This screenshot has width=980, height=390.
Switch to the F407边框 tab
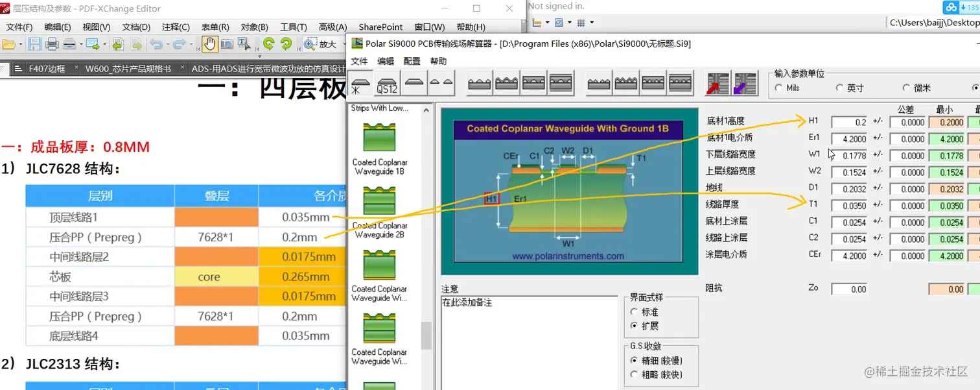pyautogui.click(x=47, y=69)
